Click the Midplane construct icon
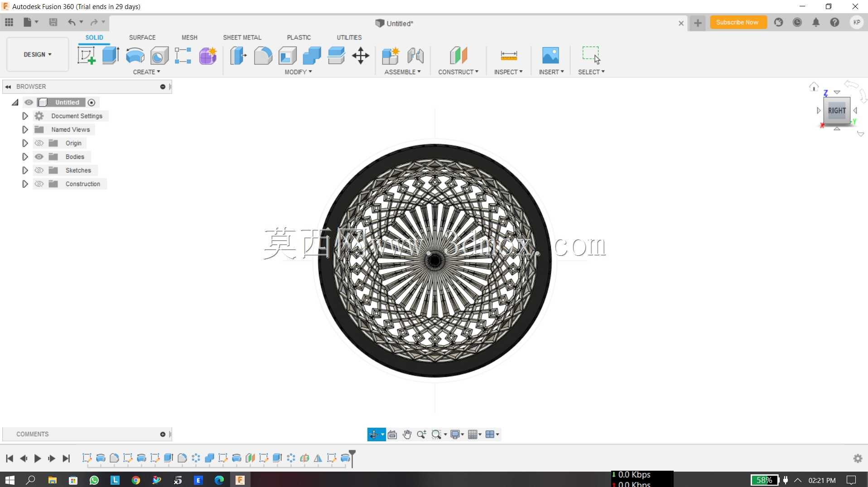The width and height of the screenshot is (868, 487). (458, 56)
